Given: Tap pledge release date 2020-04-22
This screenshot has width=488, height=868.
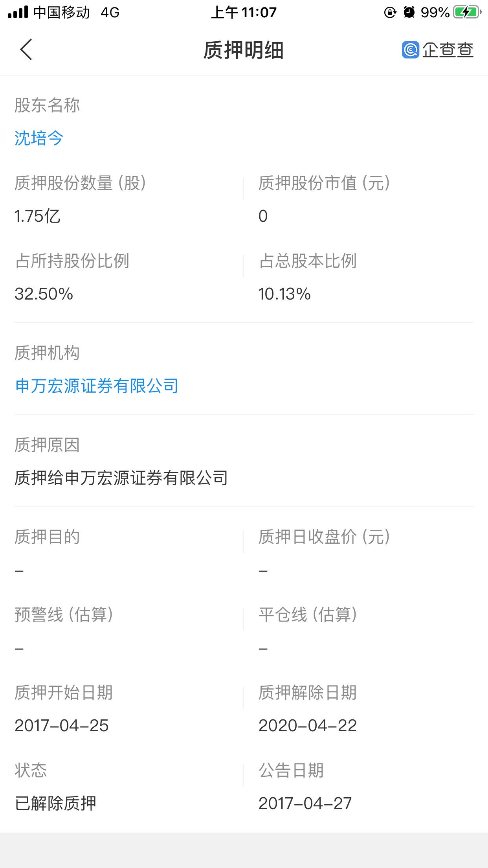Looking at the screenshot, I should coord(307,726).
